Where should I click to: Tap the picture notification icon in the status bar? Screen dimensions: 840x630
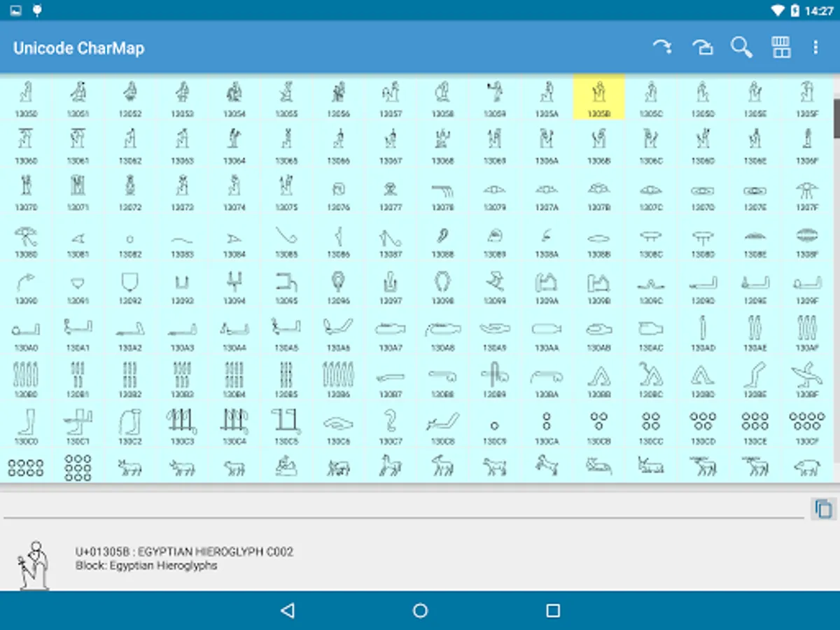point(15,10)
